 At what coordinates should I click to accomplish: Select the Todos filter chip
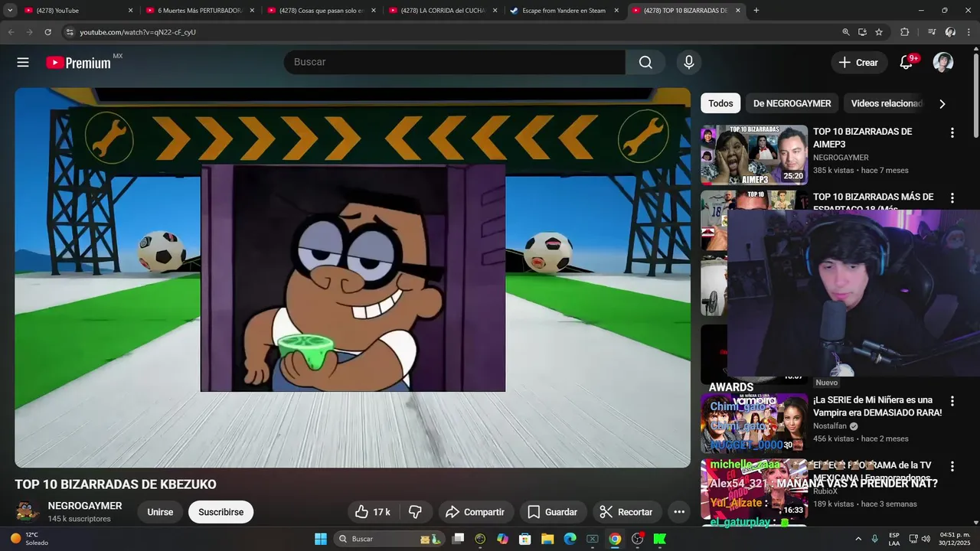click(x=720, y=103)
